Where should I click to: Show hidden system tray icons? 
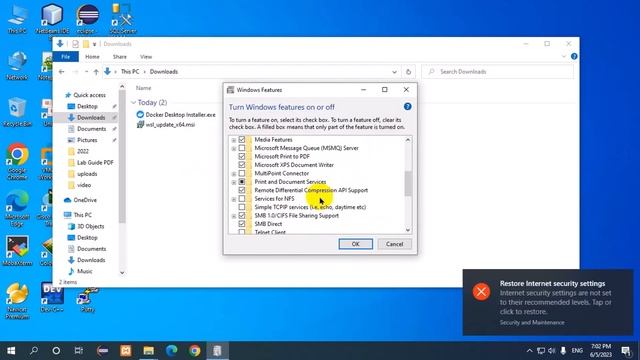point(529,351)
